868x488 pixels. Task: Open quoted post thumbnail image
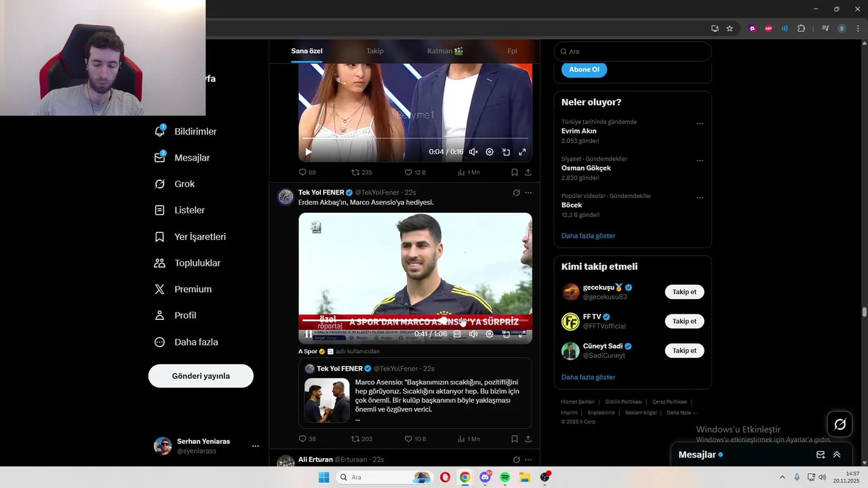pos(327,401)
